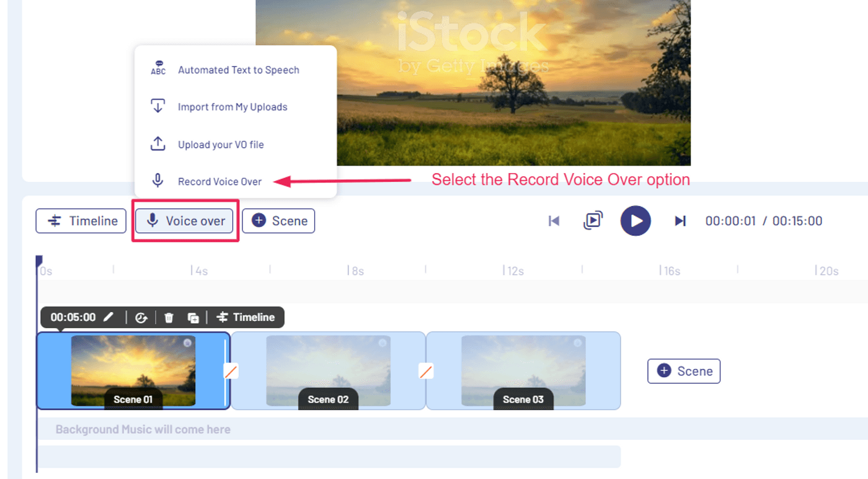Select the Scene 02 thumbnail
868x479 pixels.
click(x=328, y=371)
